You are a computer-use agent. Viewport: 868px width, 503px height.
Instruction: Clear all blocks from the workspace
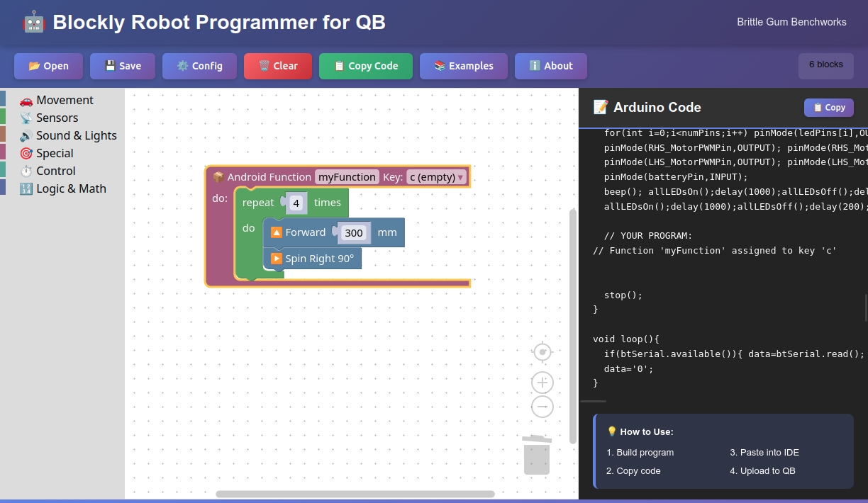(x=278, y=66)
